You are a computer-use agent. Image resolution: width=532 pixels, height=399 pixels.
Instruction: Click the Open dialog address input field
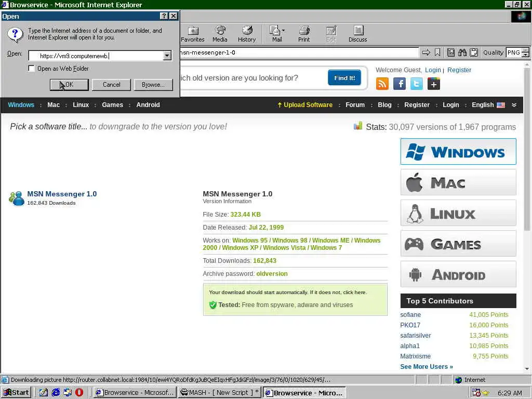(96, 56)
